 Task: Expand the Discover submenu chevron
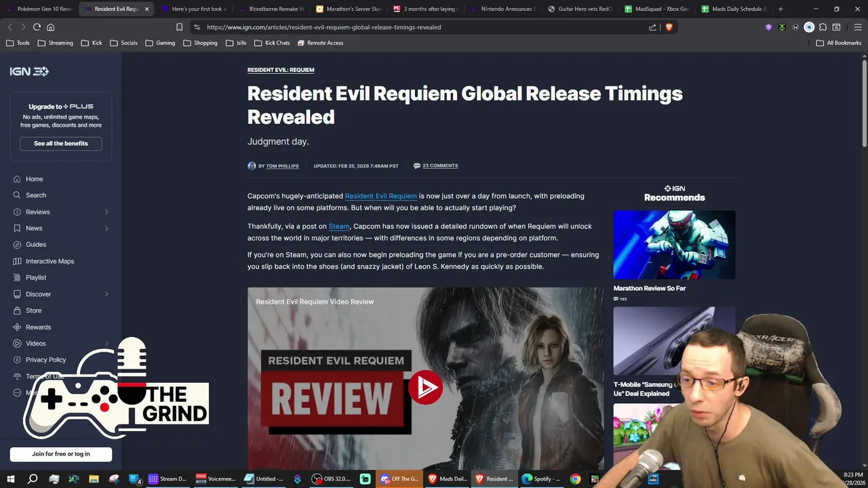106,294
